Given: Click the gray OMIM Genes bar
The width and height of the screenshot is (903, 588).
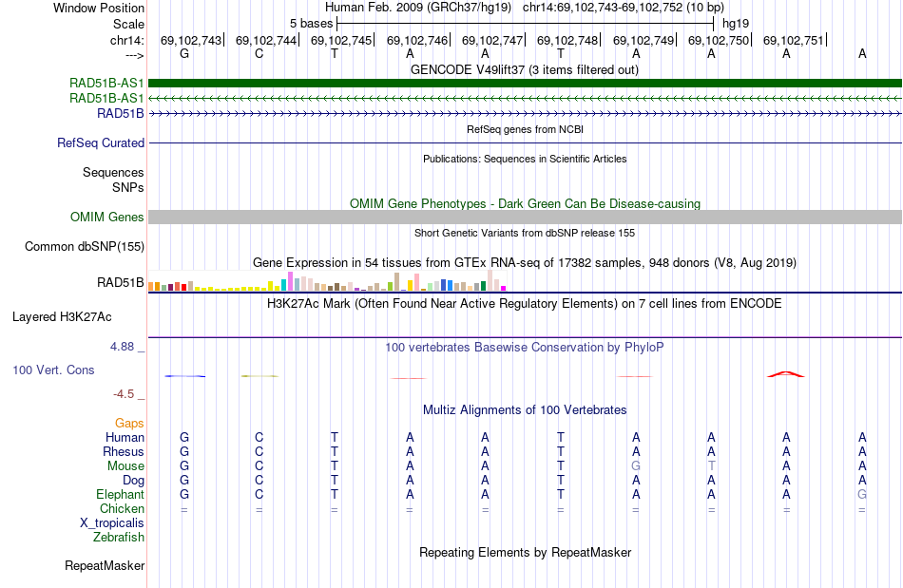Looking at the screenshot, I should pos(525,217).
